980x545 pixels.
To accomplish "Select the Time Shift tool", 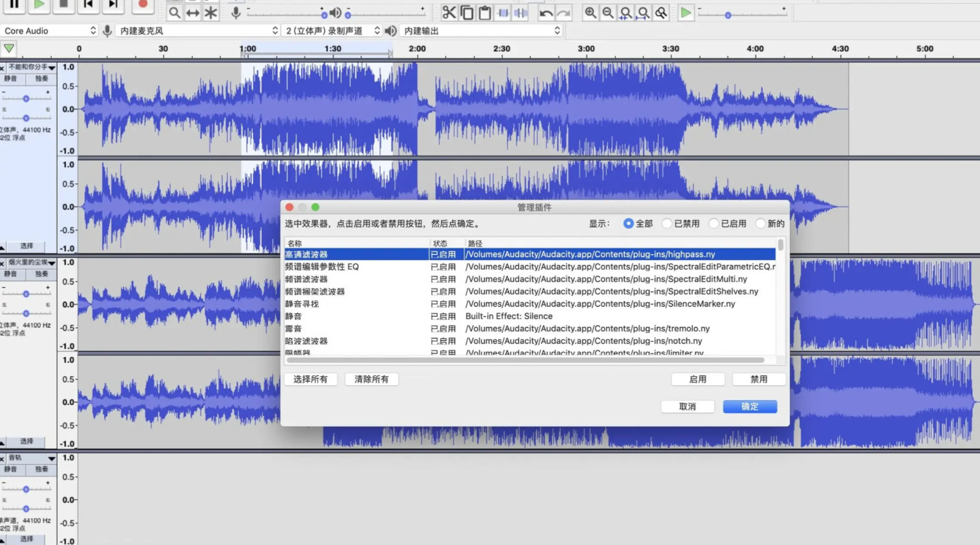I will (x=193, y=13).
